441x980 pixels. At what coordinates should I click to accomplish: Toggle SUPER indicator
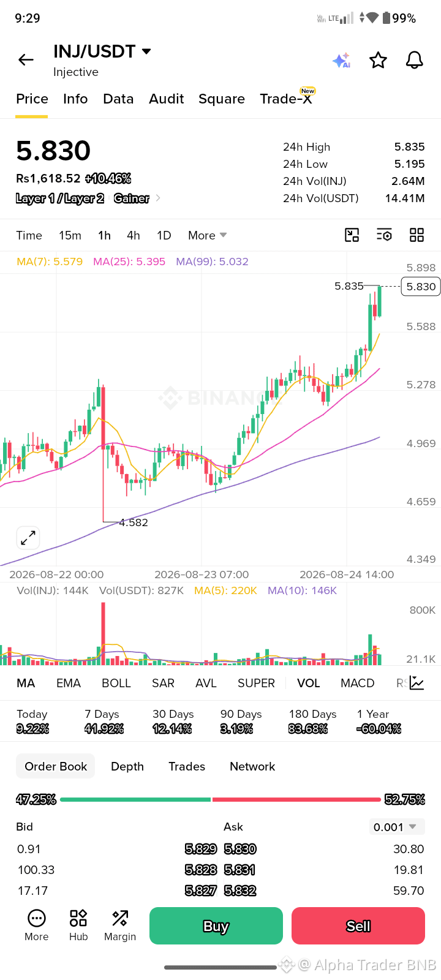pyautogui.click(x=256, y=683)
